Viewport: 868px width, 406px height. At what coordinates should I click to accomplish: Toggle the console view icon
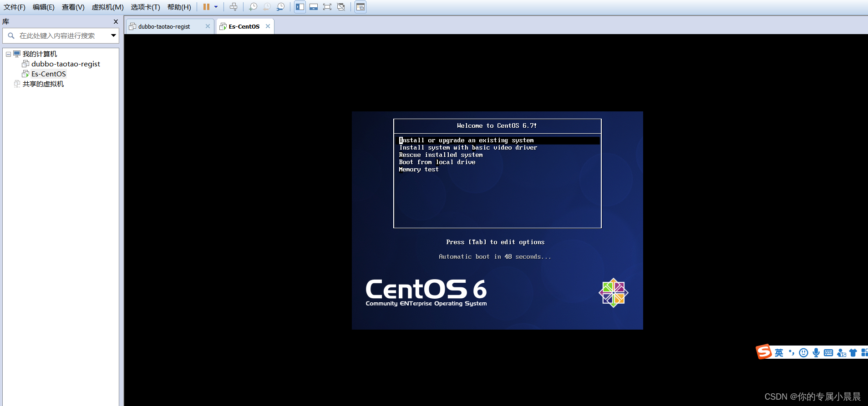(360, 7)
